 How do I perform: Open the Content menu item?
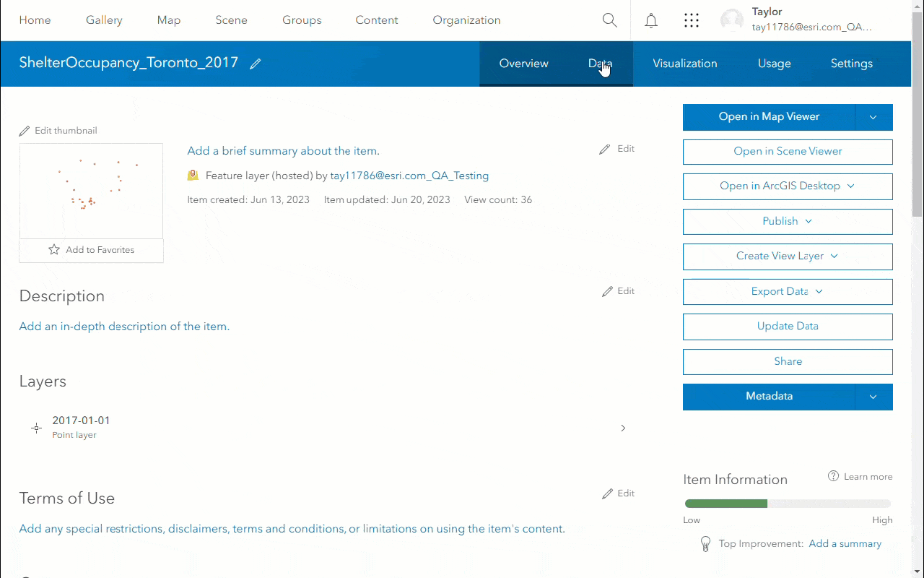tap(377, 20)
